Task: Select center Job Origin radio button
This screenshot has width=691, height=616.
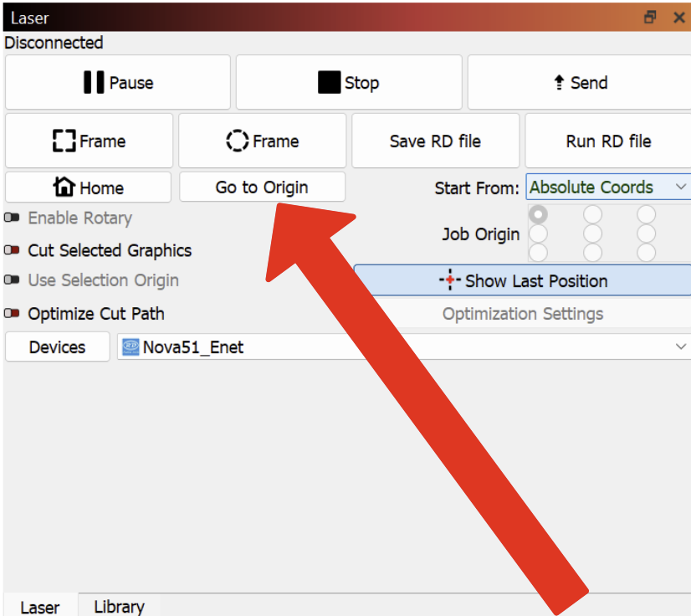Action: 592,234
